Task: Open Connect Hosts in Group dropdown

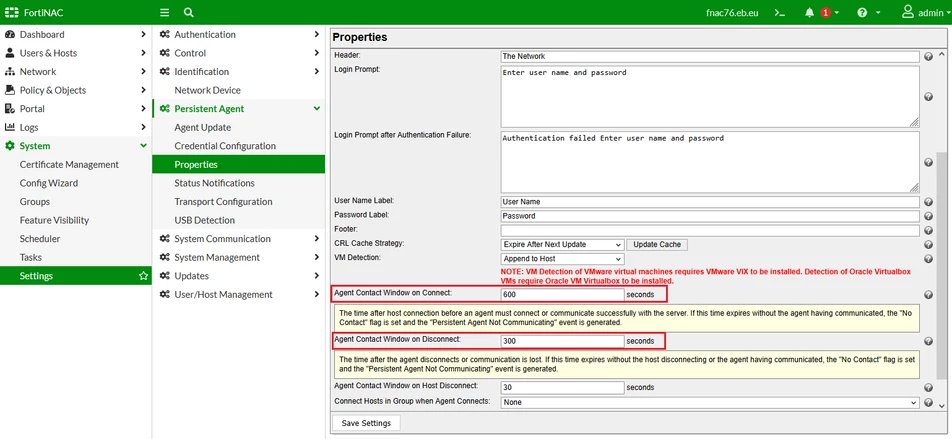Action: pyautogui.click(x=710, y=403)
